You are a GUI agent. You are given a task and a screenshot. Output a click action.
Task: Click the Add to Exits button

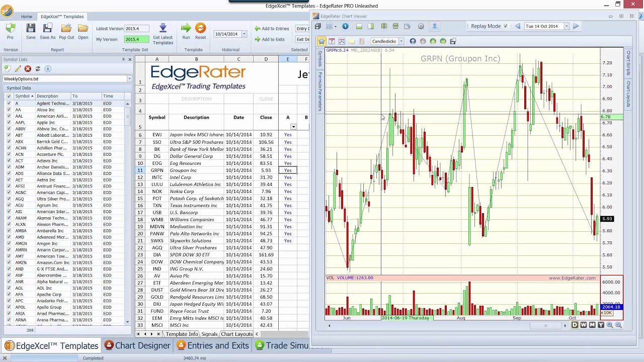[270, 39]
